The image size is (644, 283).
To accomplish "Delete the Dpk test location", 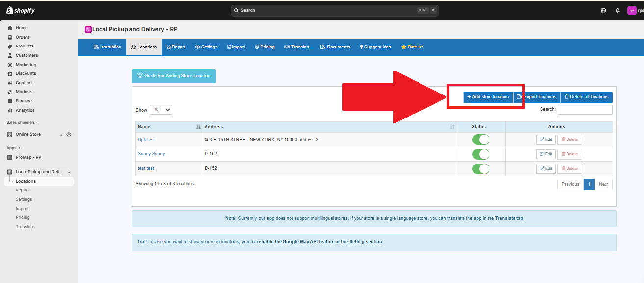I will point(569,140).
